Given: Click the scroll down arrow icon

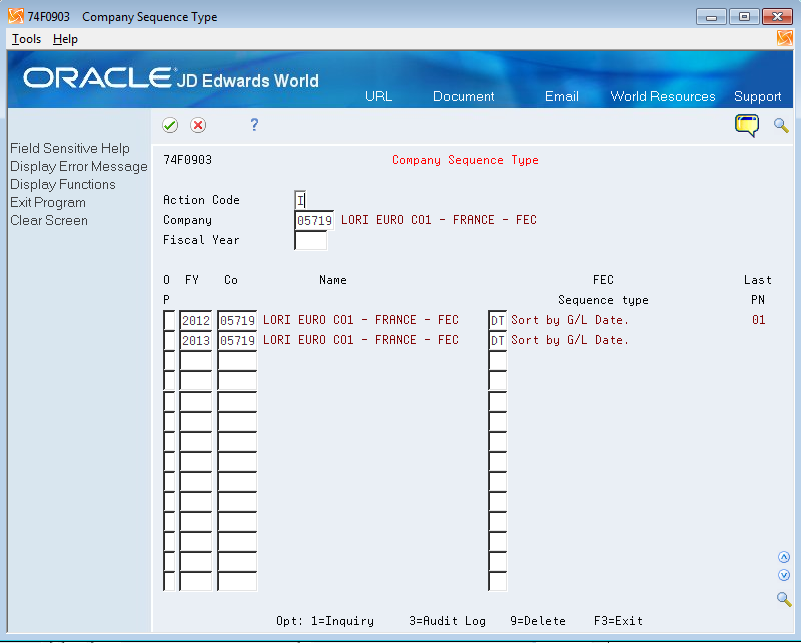Looking at the screenshot, I should [x=784, y=575].
